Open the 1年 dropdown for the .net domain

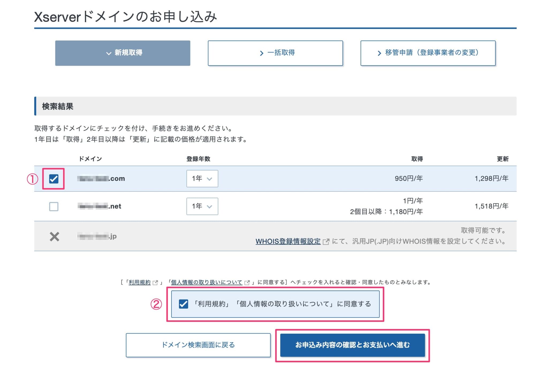(x=202, y=206)
